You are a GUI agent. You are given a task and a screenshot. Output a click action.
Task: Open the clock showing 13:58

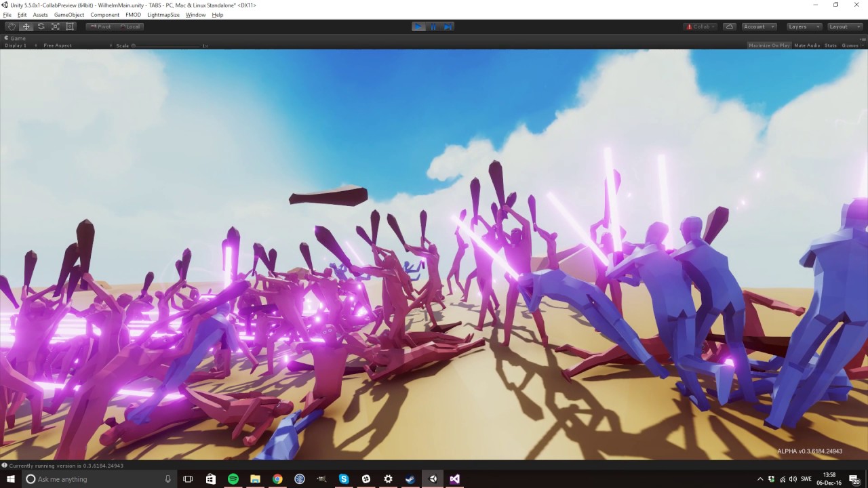pyautogui.click(x=829, y=479)
